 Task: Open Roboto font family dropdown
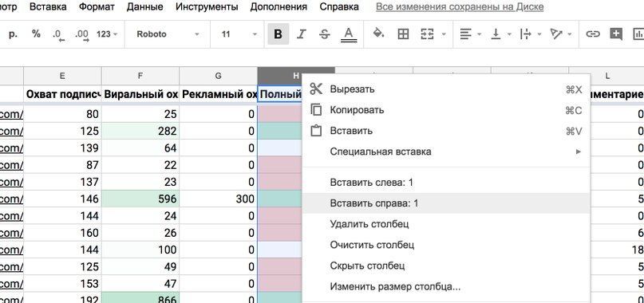(168, 34)
